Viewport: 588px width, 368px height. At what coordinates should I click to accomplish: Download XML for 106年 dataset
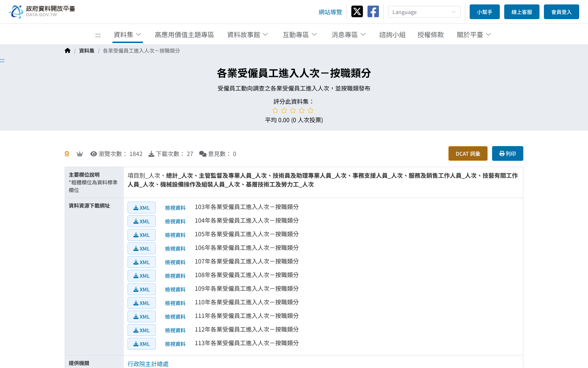click(141, 248)
